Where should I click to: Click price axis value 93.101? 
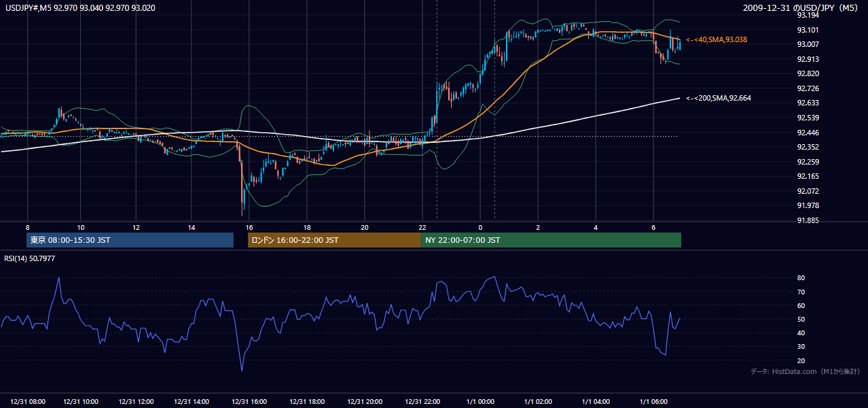(808, 30)
